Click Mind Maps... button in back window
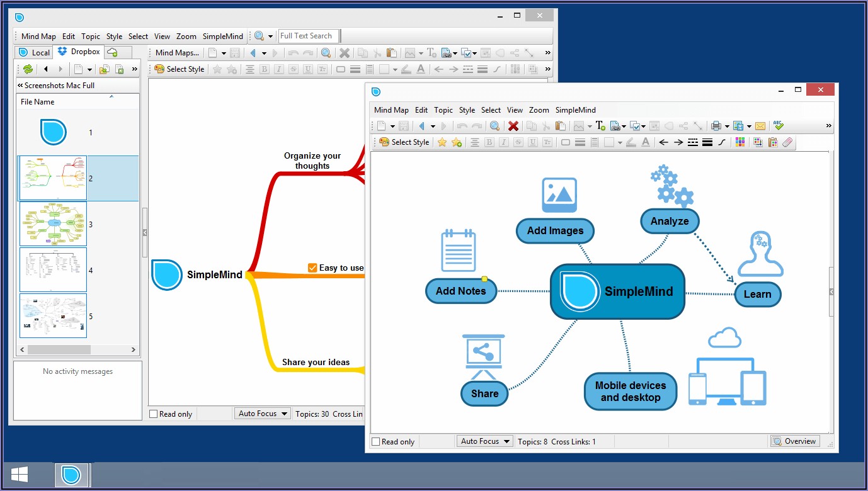The image size is (868, 491). click(x=177, y=53)
